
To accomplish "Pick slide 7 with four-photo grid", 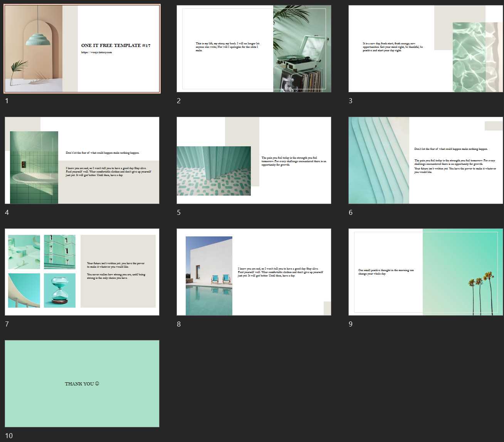I will [82, 272].
